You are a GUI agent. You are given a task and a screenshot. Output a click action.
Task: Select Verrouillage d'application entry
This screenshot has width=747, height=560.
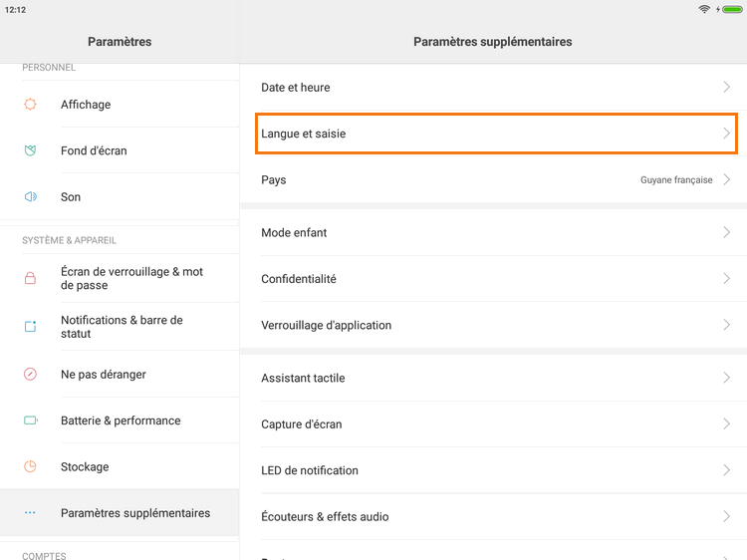click(x=493, y=325)
